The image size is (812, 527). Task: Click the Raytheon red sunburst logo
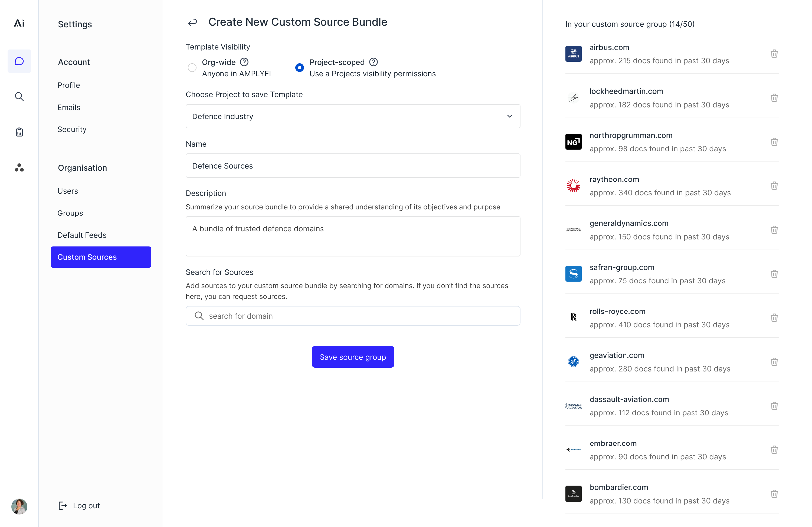coord(573,186)
